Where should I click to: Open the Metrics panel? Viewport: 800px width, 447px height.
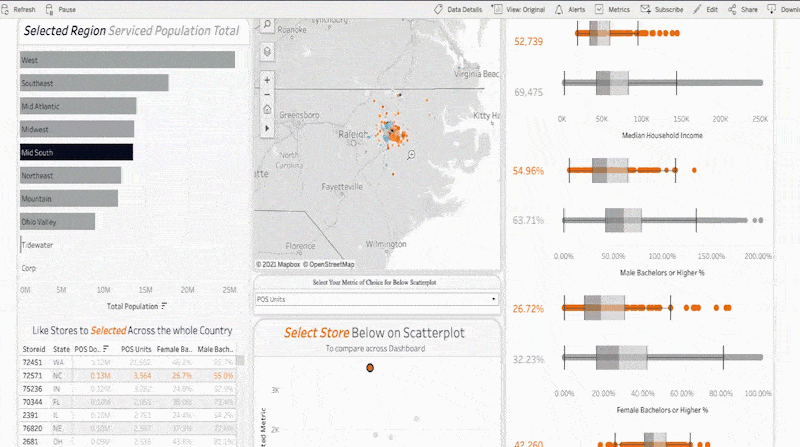pyautogui.click(x=612, y=9)
